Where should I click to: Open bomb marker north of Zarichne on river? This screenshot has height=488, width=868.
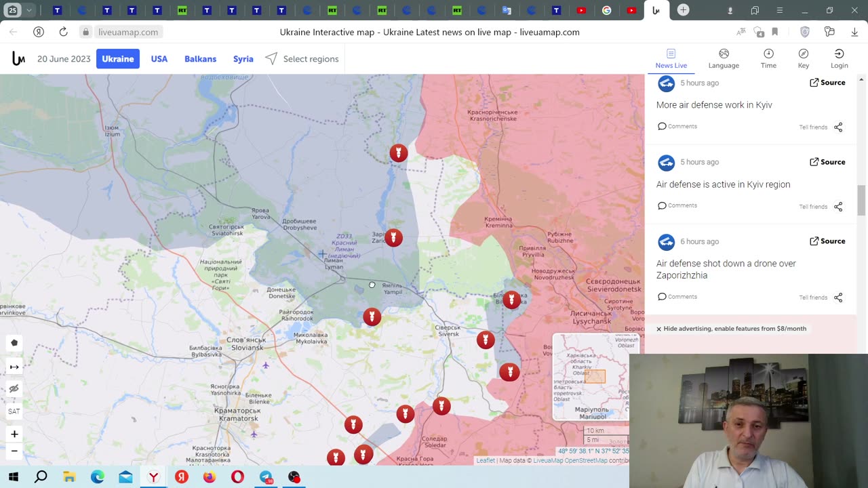[399, 153]
